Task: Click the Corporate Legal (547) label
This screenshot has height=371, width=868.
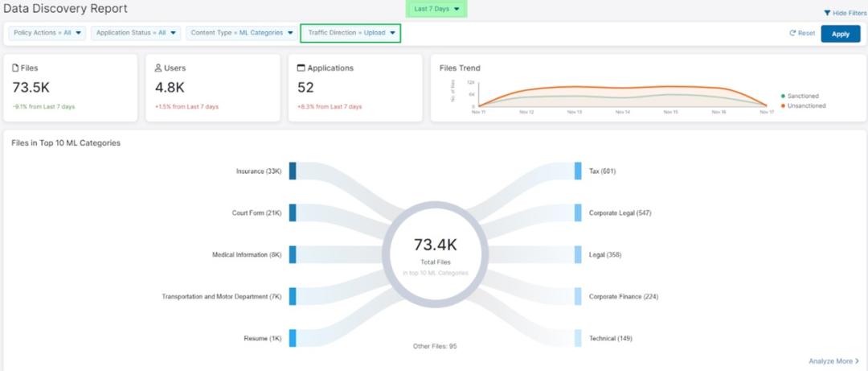Action: pyautogui.click(x=620, y=213)
